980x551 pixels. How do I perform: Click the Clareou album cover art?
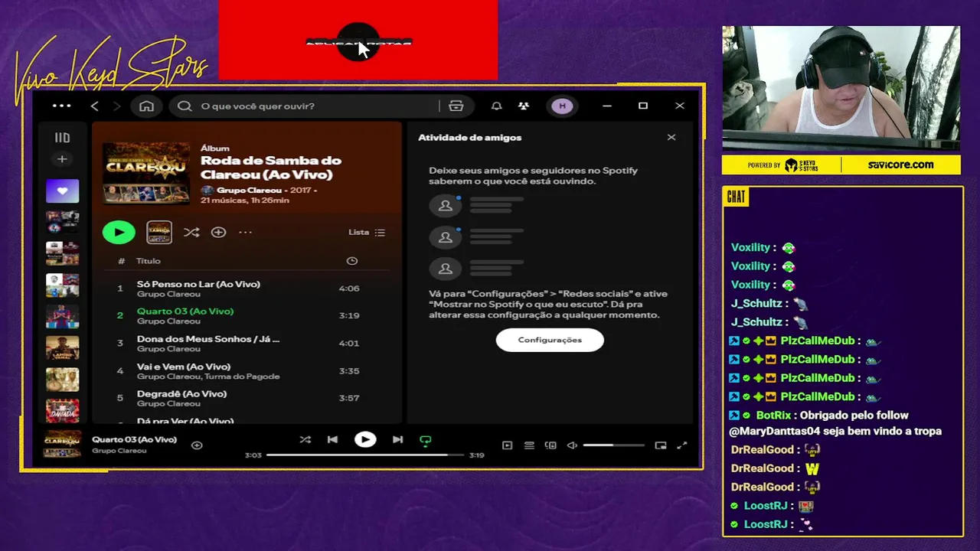pos(146,174)
